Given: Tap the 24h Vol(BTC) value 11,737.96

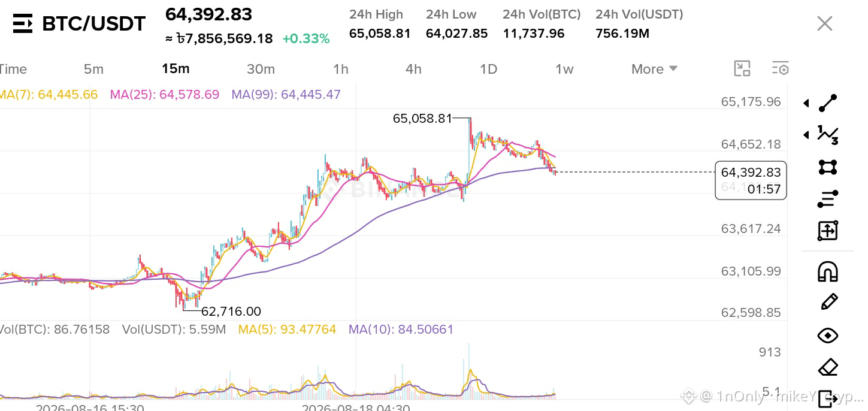Looking at the screenshot, I should 534,34.
